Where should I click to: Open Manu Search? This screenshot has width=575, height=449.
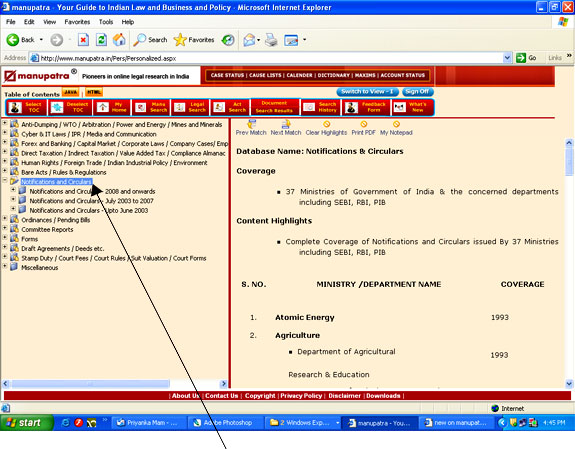pos(151,107)
